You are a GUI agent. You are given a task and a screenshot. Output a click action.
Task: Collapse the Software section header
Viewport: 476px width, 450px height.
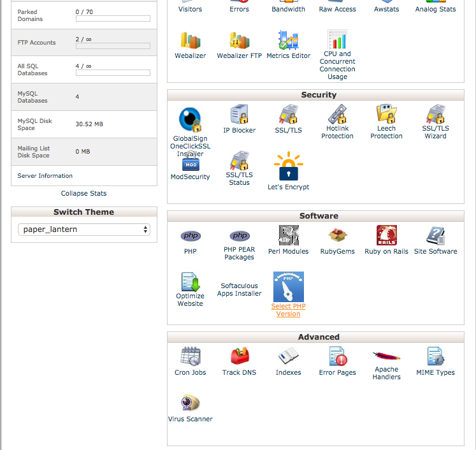click(x=315, y=216)
